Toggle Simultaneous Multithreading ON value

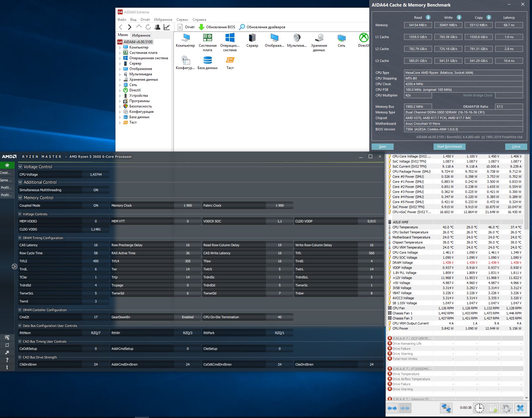click(x=96, y=190)
